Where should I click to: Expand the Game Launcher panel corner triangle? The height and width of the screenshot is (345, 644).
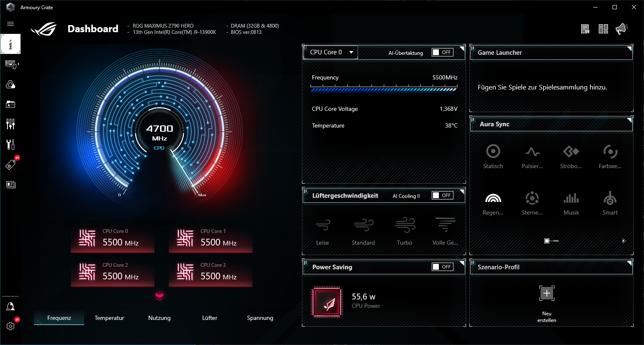pos(629,49)
